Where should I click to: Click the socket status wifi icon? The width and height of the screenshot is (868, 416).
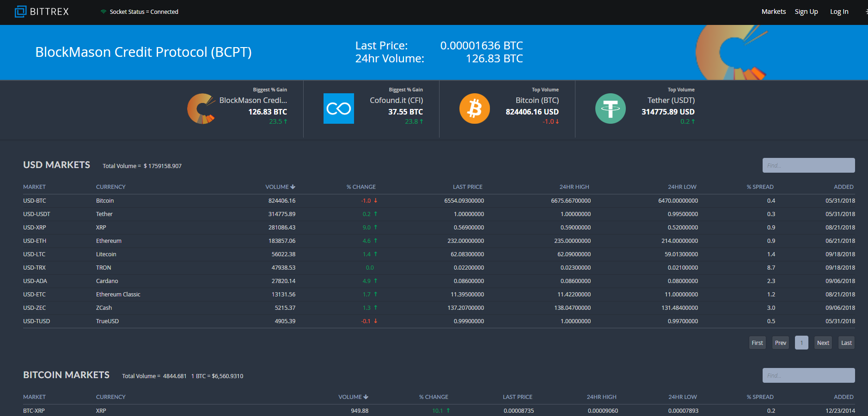[x=104, y=12]
